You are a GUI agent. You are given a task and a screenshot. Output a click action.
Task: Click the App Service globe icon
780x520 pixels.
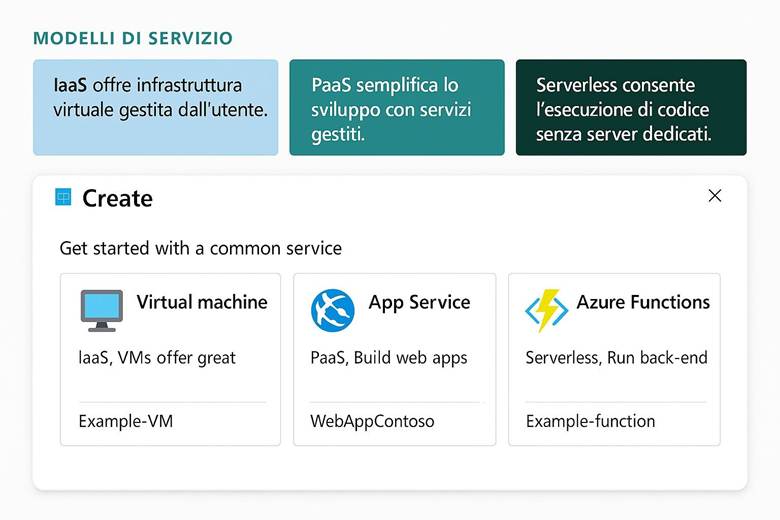tap(332, 310)
